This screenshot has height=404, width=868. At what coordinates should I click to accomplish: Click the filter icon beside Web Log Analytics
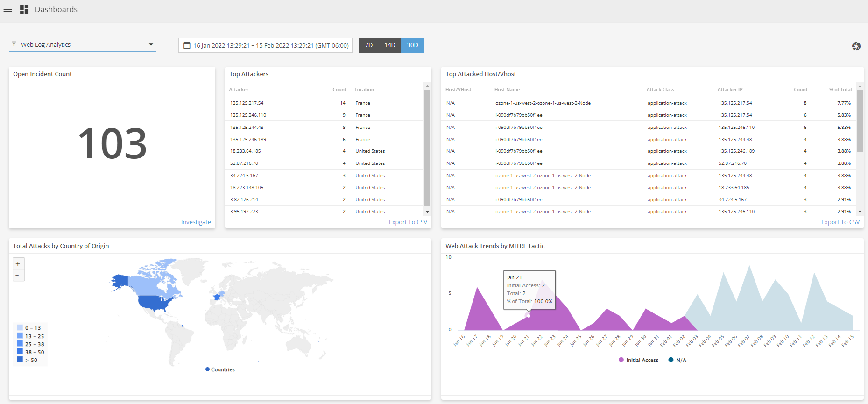pos(14,44)
